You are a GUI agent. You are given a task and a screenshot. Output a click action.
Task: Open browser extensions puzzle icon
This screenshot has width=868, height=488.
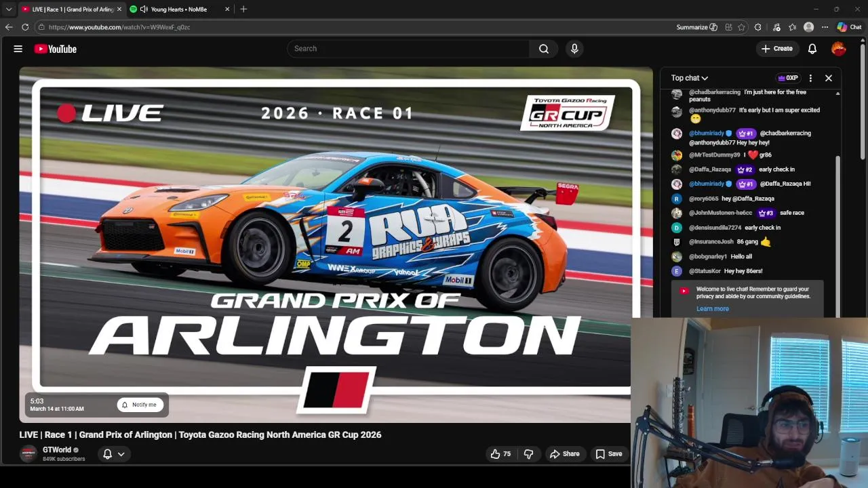point(758,27)
